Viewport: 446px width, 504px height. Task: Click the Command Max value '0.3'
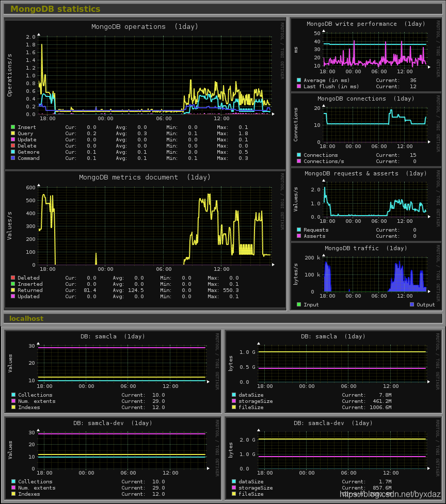[243, 158]
